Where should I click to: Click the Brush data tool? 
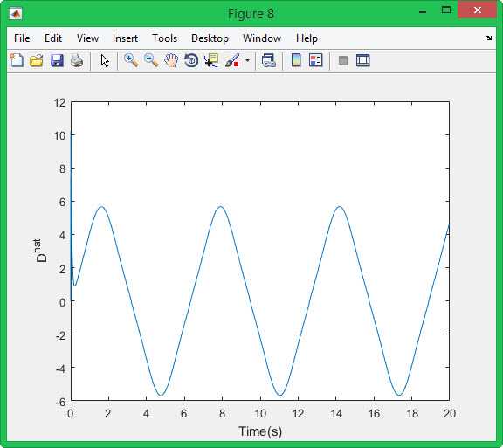pyautogui.click(x=232, y=60)
